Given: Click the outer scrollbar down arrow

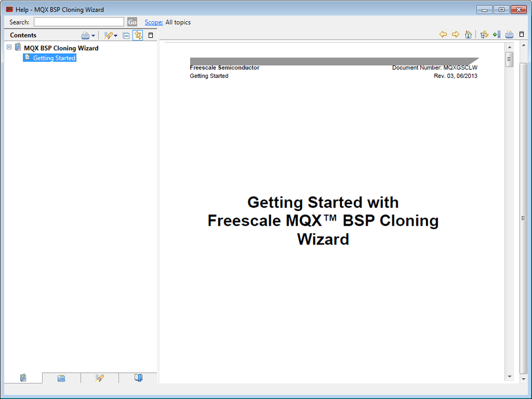Looking at the screenshot, I should tap(523, 379).
